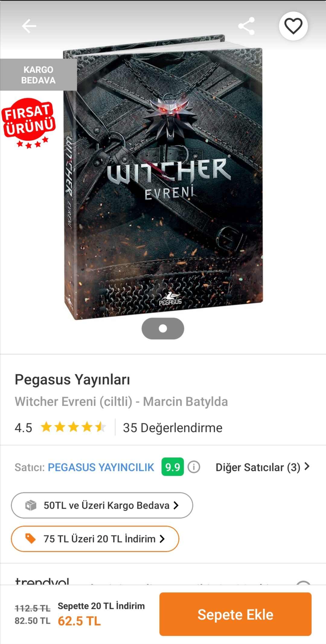
Task: Tap the Kargo Bedava label
Action: [x=38, y=75]
